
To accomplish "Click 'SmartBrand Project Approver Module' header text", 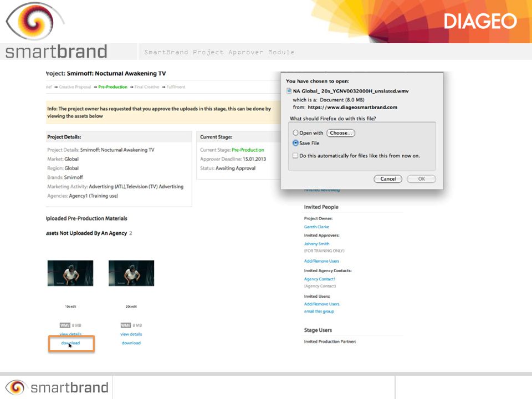I will coord(219,52).
